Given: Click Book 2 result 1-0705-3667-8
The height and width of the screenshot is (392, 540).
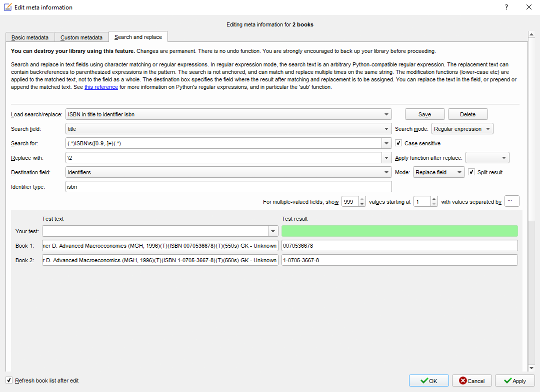Looking at the screenshot, I should [x=399, y=260].
